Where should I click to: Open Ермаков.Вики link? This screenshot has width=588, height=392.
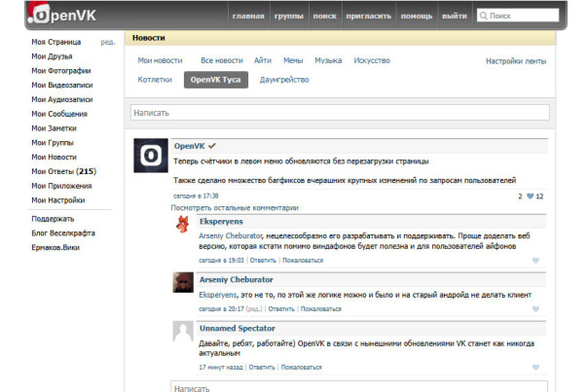pos(55,247)
